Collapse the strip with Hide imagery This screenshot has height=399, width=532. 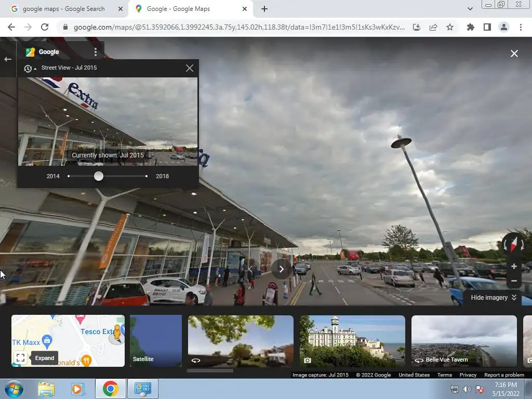point(494,298)
